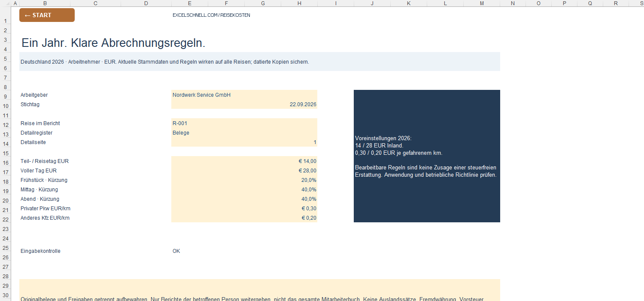Select the € 0,30 private car rate

pos(244,208)
